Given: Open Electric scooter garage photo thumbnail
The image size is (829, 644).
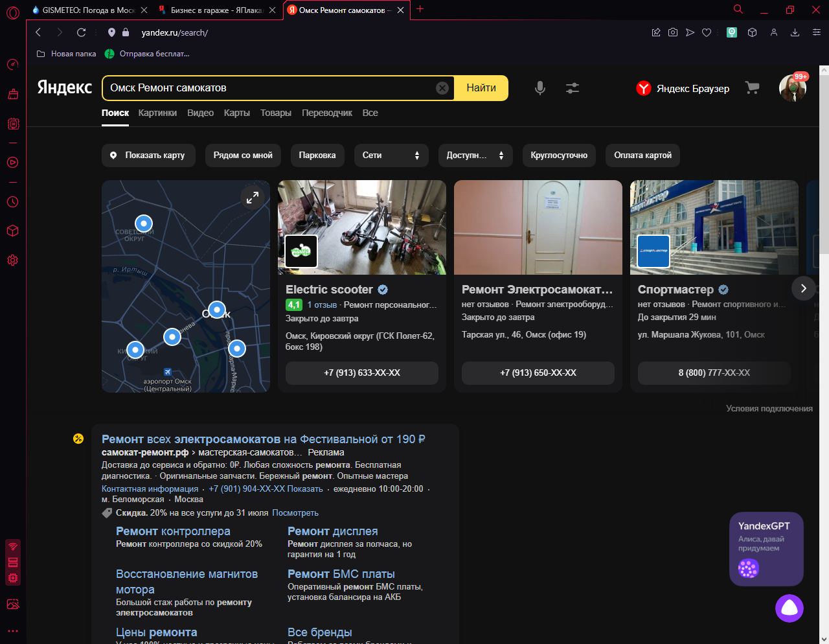Looking at the screenshot, I should (x=362, y=227).
